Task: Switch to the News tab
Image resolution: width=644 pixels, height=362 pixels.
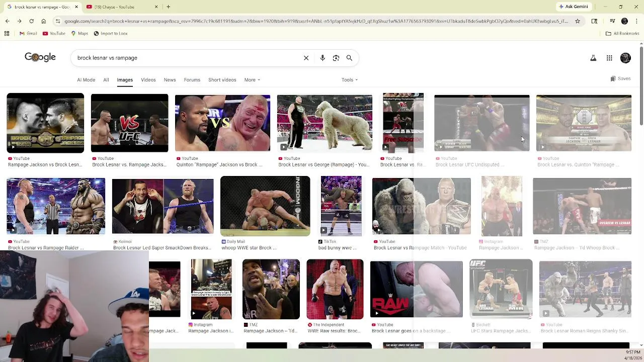Action: click(170, 80)
